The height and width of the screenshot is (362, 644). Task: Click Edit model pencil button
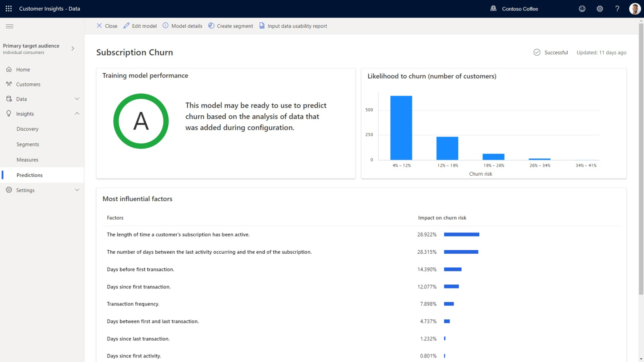140,26
